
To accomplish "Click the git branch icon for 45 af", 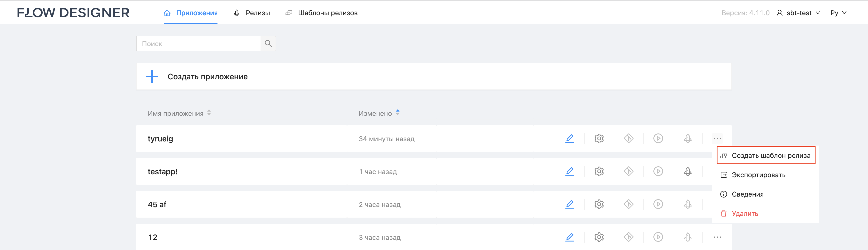I will pos(628,204).
